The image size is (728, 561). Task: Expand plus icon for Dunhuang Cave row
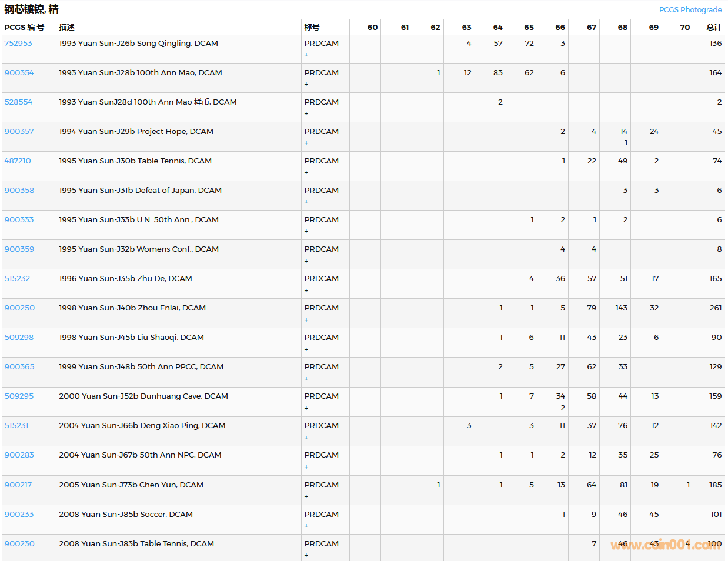tap(306, 408)
